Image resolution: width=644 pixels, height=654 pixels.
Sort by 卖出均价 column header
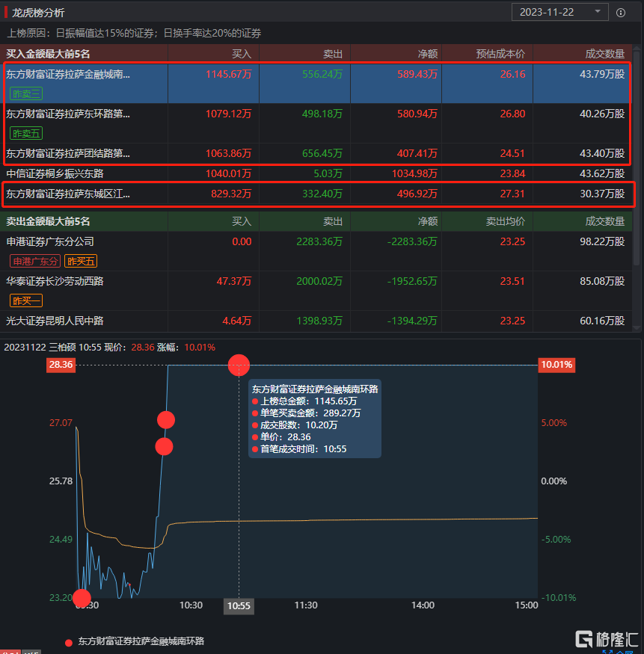tap(505, 221)
